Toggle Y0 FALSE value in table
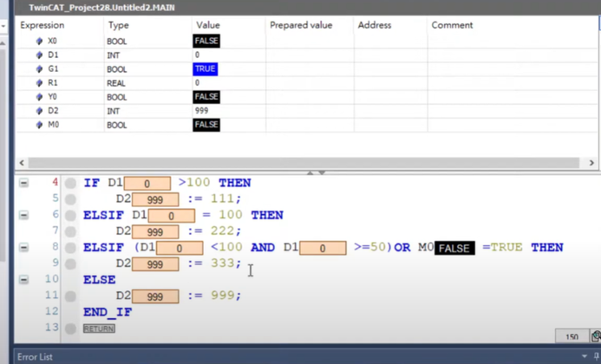Viewport: 601px width, 364px height. click(x=206, y=97)
